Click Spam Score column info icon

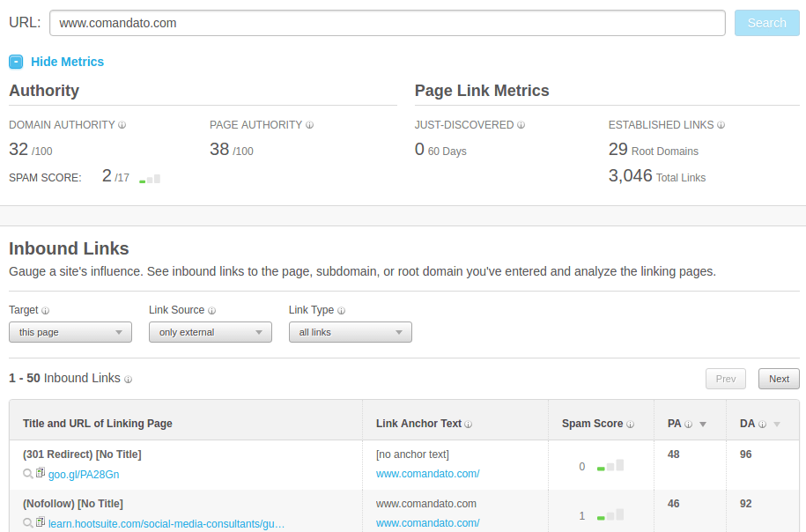[630, 424]
